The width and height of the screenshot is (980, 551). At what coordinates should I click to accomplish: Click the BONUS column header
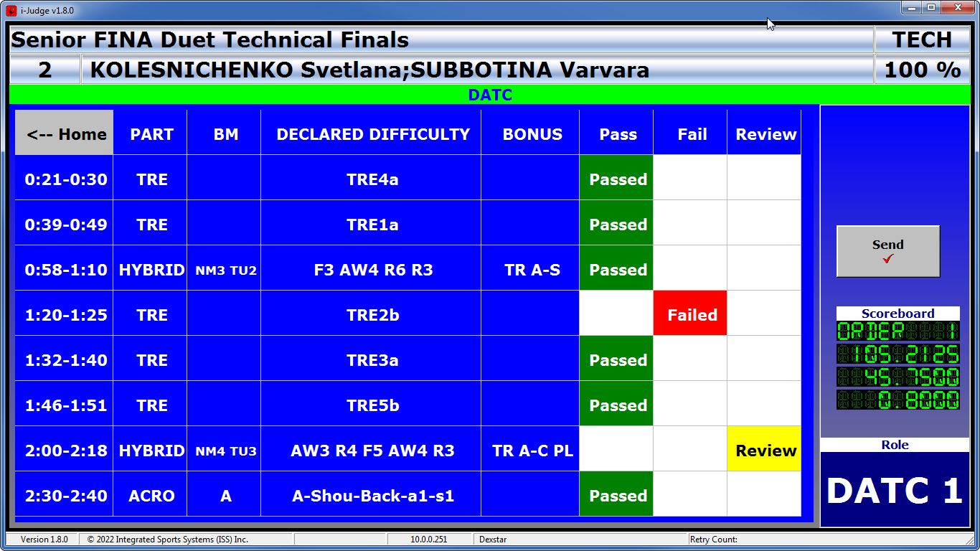(531, 133)
